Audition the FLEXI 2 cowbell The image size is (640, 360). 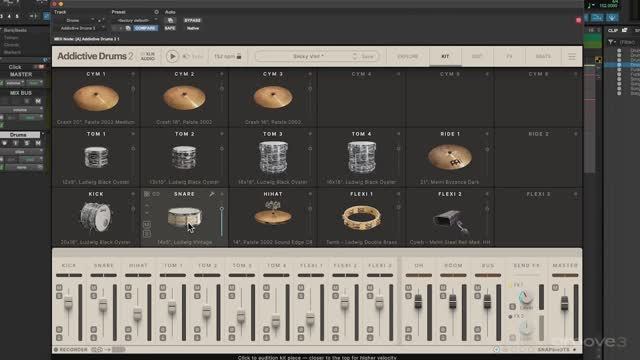(451, 222)
